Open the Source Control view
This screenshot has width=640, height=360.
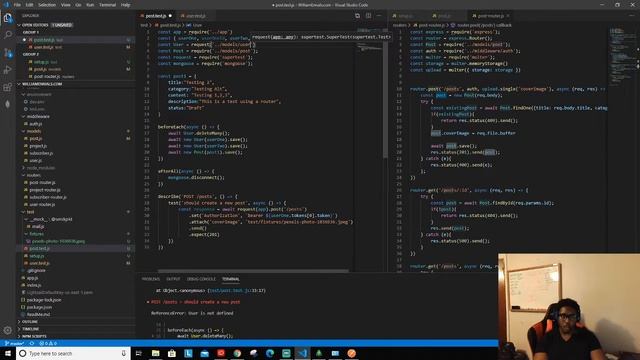pos(8,53)
